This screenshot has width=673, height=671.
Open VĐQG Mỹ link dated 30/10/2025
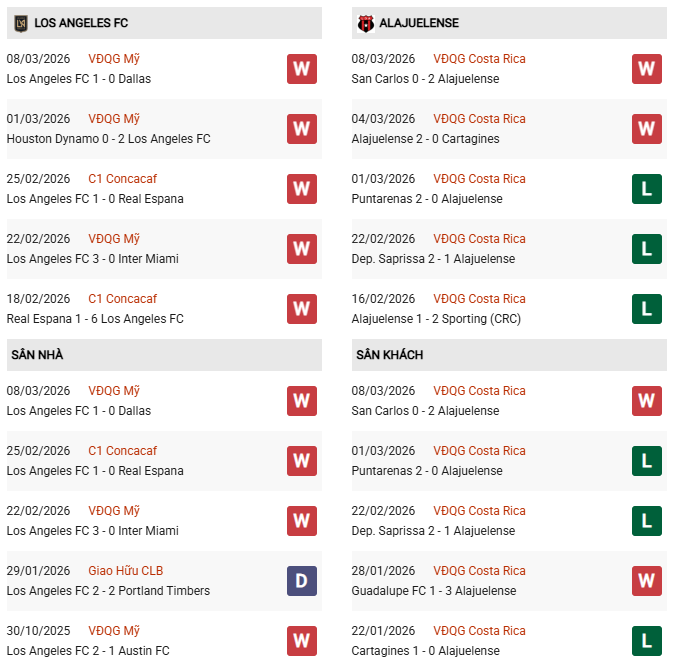pos(114,631)
